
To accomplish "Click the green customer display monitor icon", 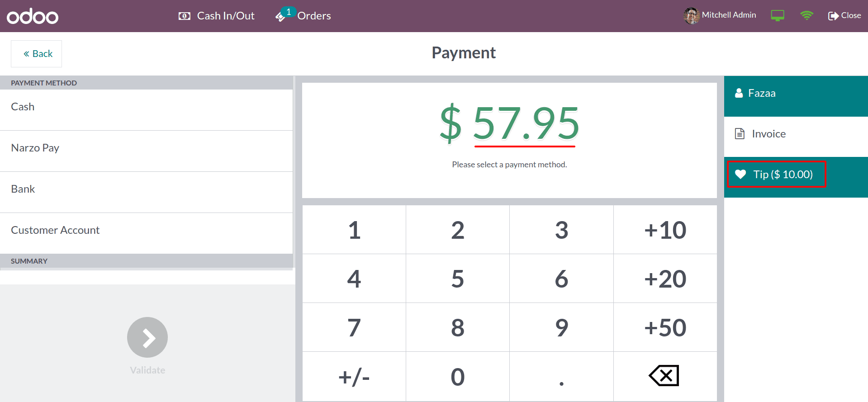I will [778, 16].
